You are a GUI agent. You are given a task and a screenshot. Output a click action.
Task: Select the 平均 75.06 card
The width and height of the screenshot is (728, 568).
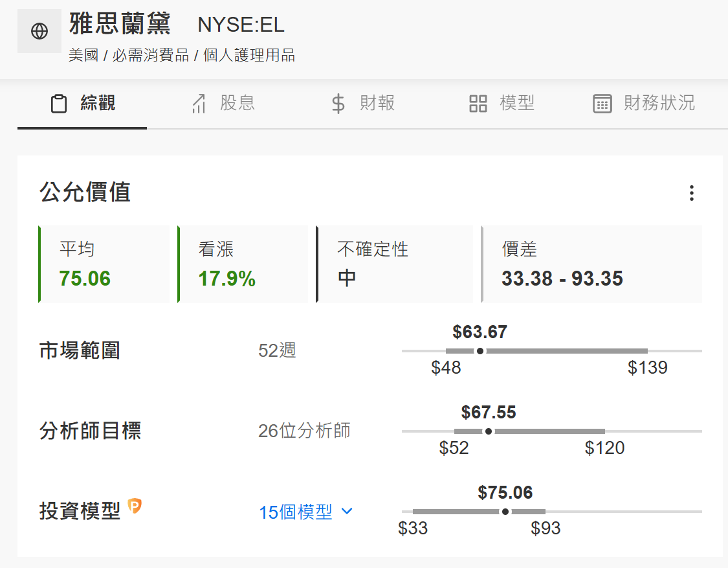tap(104, 264)
